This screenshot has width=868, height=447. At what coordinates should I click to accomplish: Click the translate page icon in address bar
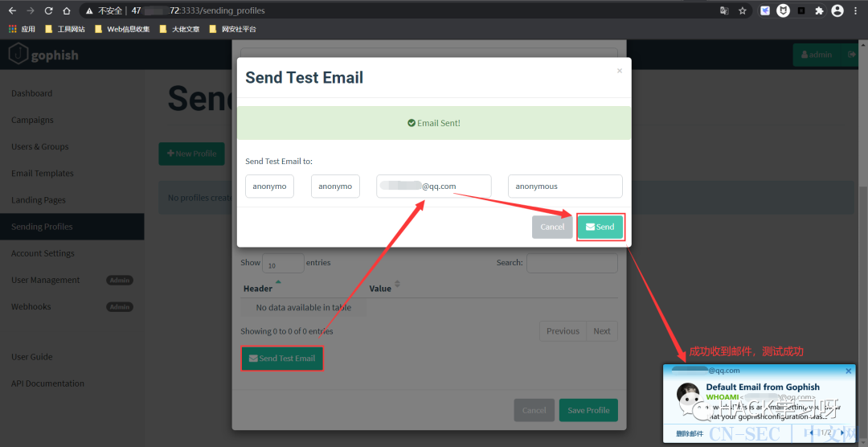(x=724, y=10)
